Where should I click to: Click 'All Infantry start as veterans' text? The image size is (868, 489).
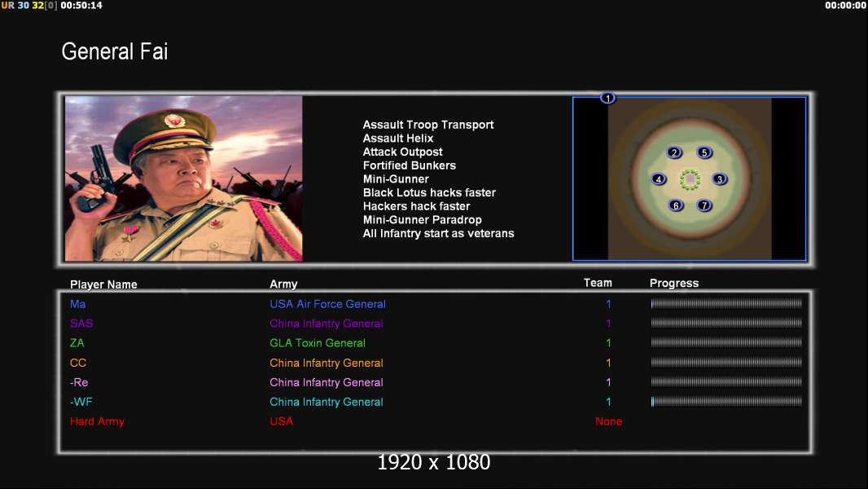pos(438,233)
